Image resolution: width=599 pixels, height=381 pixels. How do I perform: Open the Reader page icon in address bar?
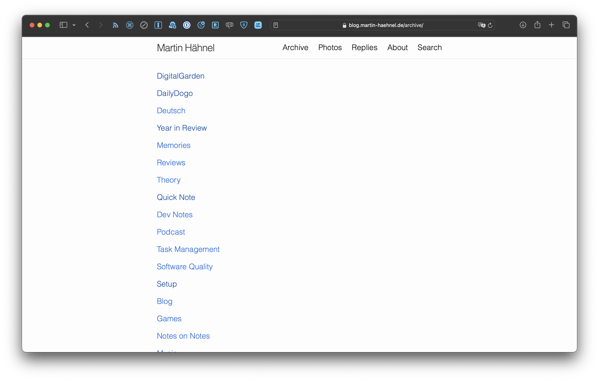pyautogui.click(x=275, y=25)
